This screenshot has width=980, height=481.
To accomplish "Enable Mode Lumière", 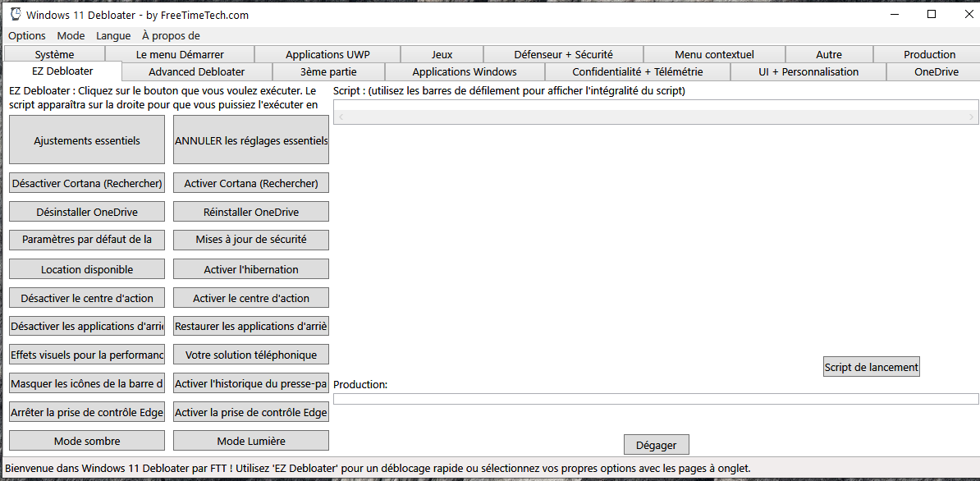I will [251, 441].
